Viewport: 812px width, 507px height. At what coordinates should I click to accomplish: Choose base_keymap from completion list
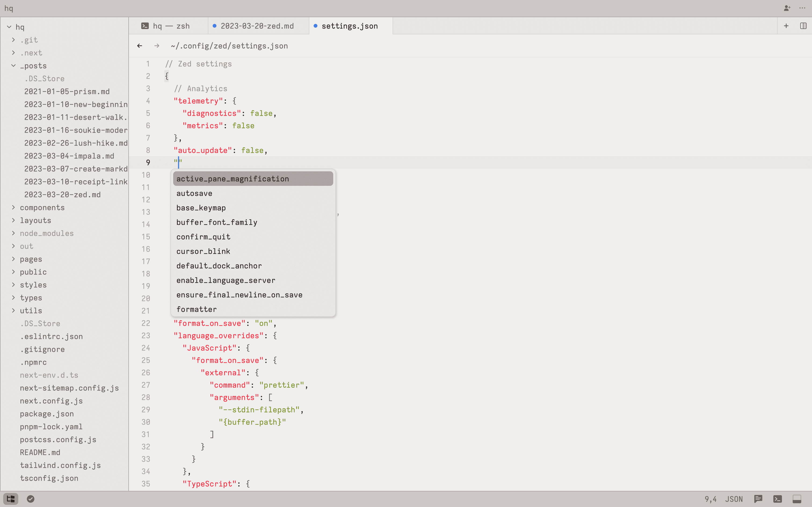pyautogui.click(x=253, y=208)
